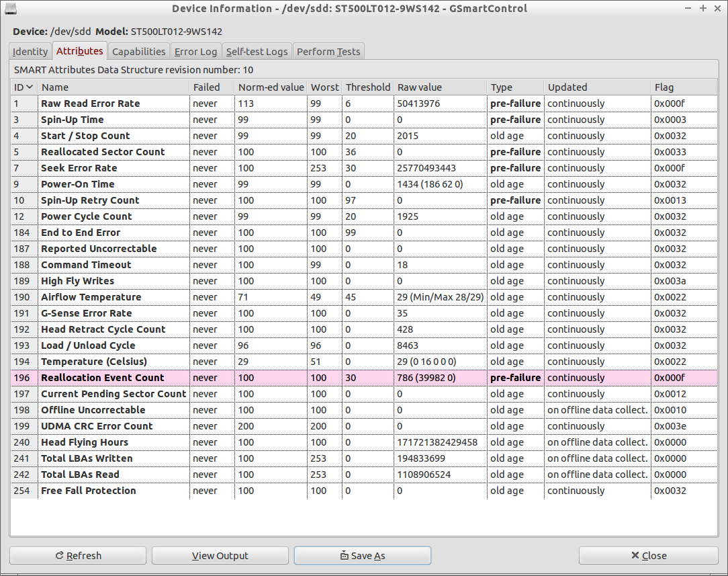Click the ID column sort arrow
The width and height of the screenshot is (728, 576).
(x=30, y=87)
